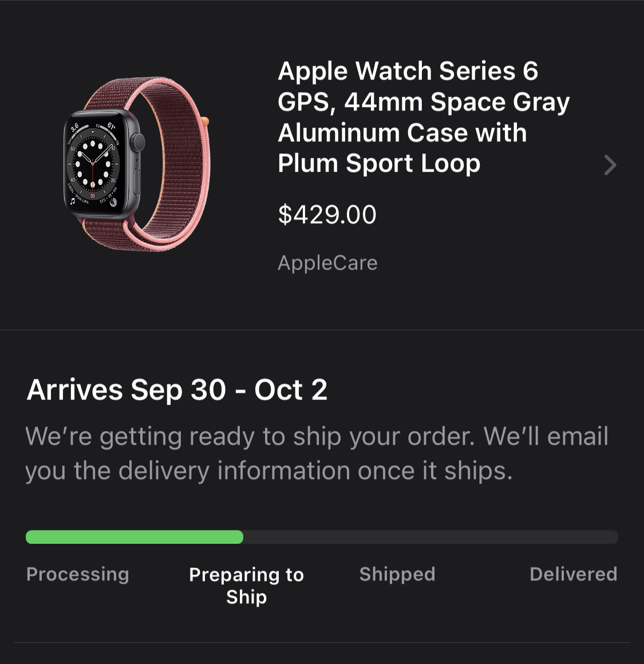Tap the music note complication on watch face
The height and width of the screenshot is (664, 644).
(73, 201)
